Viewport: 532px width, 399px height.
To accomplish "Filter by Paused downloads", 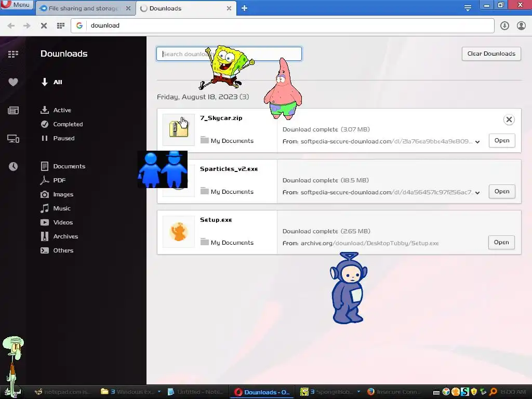I will [x=57, y=138].
